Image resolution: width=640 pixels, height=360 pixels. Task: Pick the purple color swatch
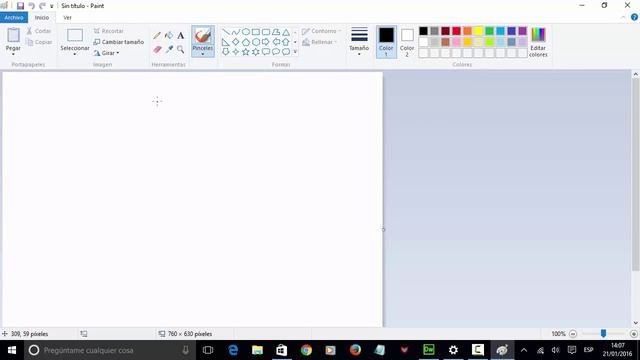(522, 31)
